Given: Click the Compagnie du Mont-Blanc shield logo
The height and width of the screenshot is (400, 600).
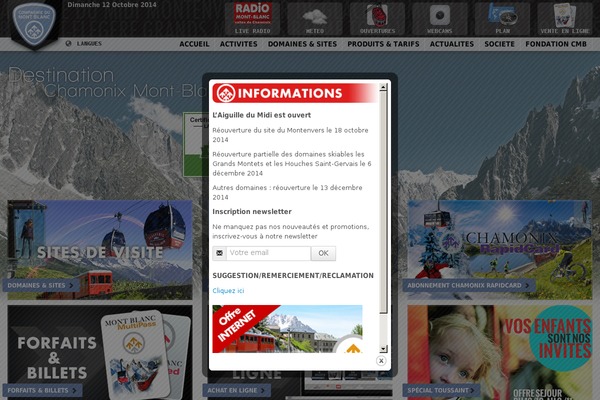Looking at the screenshot, I should tap(34, 23).
